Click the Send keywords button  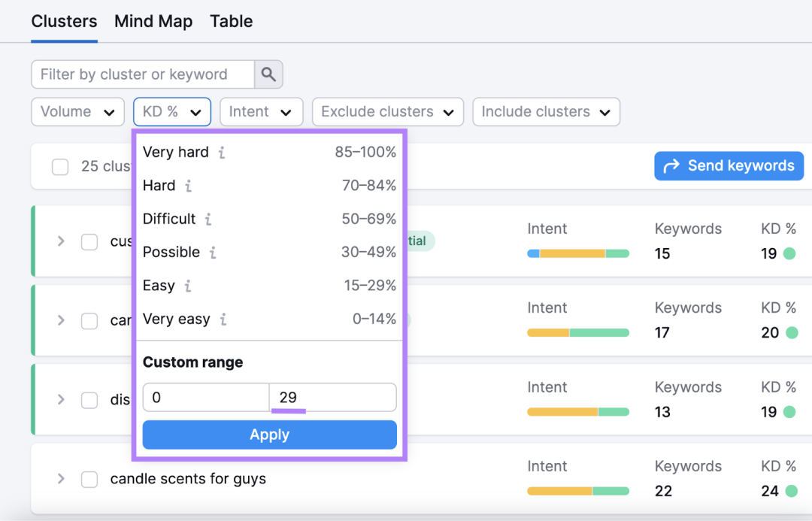coord(729,165)
